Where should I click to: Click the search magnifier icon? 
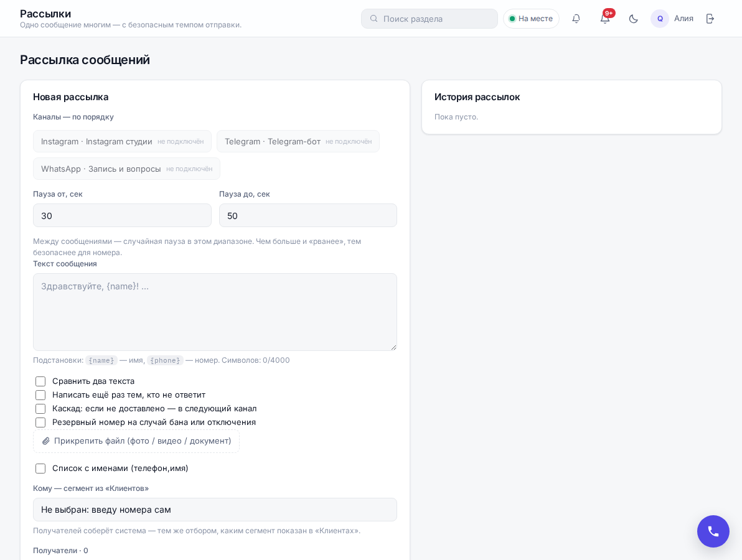click(374, 19)
